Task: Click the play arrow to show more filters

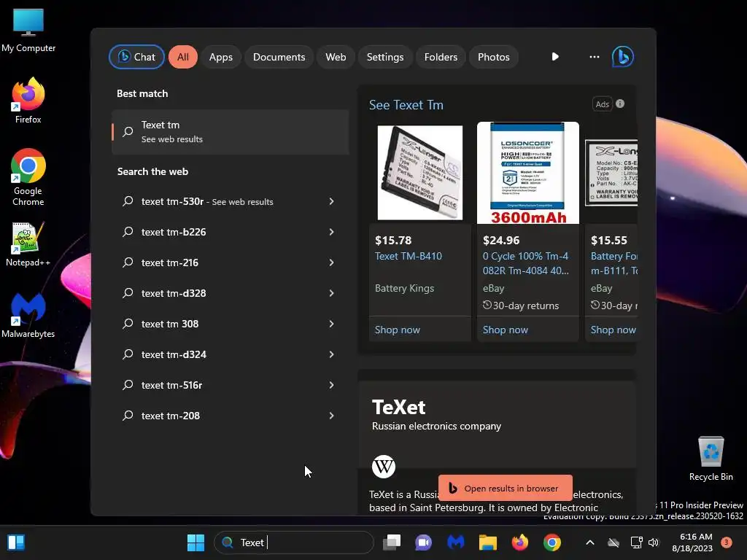Action: 555,57
